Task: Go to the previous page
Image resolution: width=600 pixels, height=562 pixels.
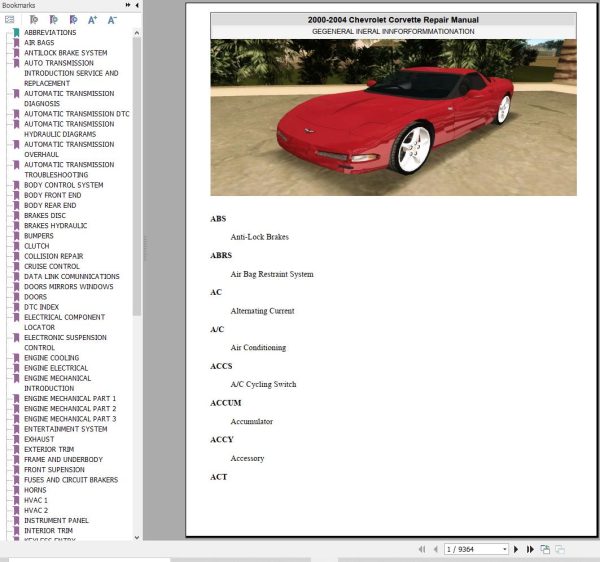Action: 435,549
